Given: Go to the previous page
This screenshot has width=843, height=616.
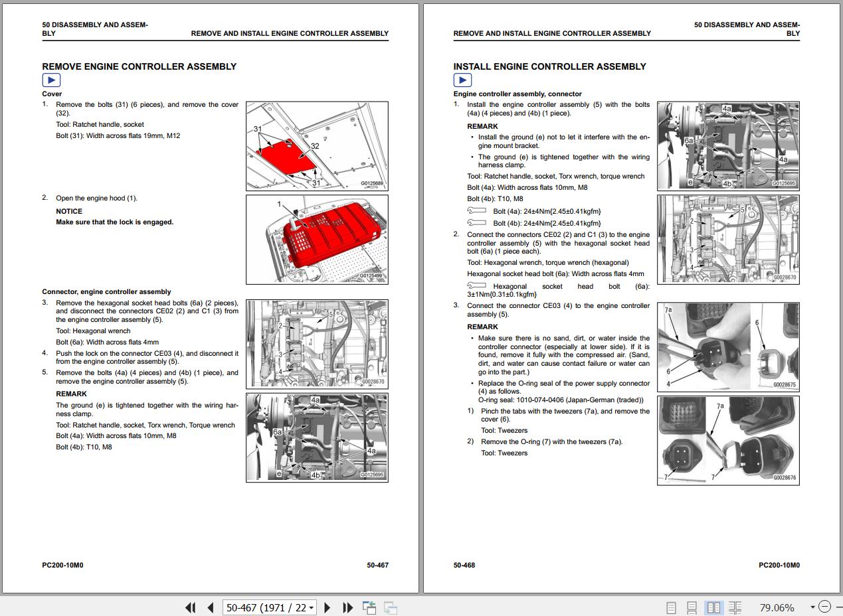Looking at the screenshot, I should click(x=211, y=607).
